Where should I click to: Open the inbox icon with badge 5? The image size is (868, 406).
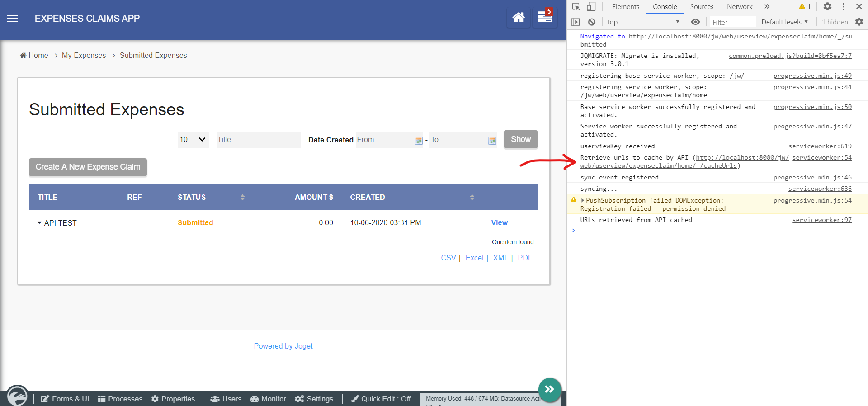click(545, 18)
